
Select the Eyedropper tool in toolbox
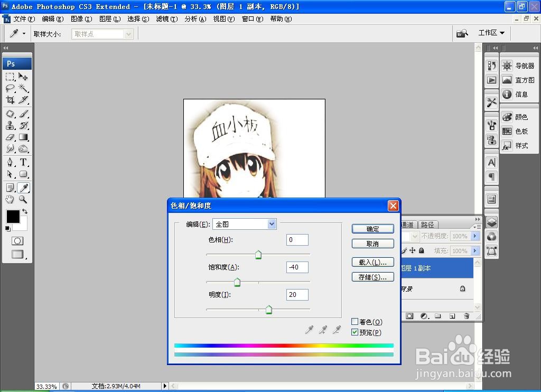tap(23, 188)
